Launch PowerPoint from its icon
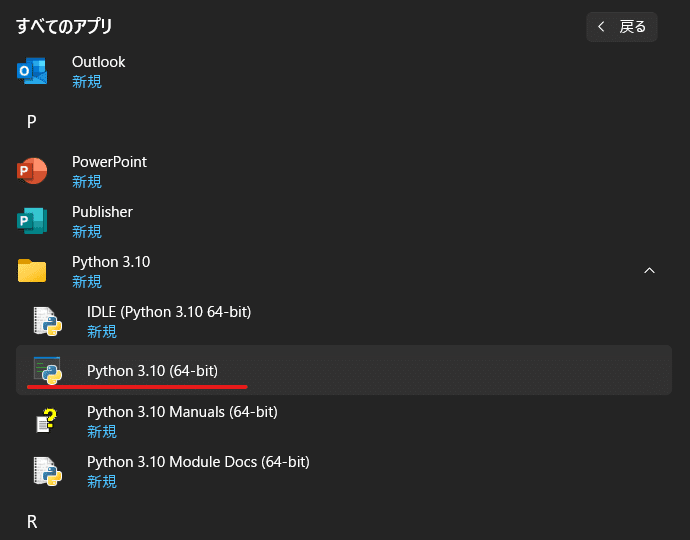 (32, 171)
